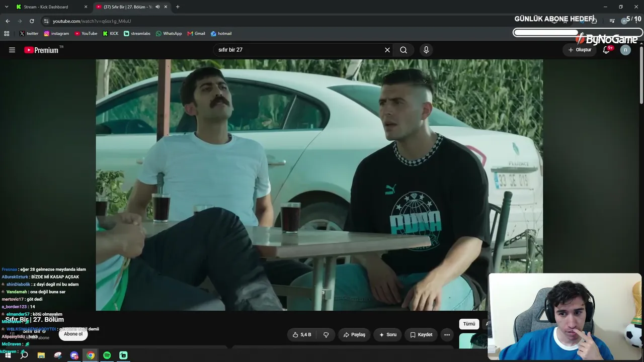
Task: Click the address bar URL
Action: (x=92, y=21)
